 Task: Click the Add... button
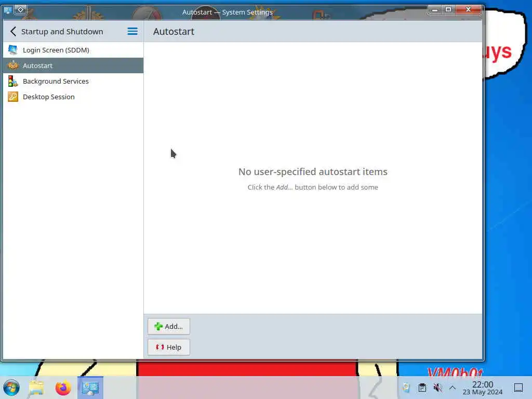(169, 326)
